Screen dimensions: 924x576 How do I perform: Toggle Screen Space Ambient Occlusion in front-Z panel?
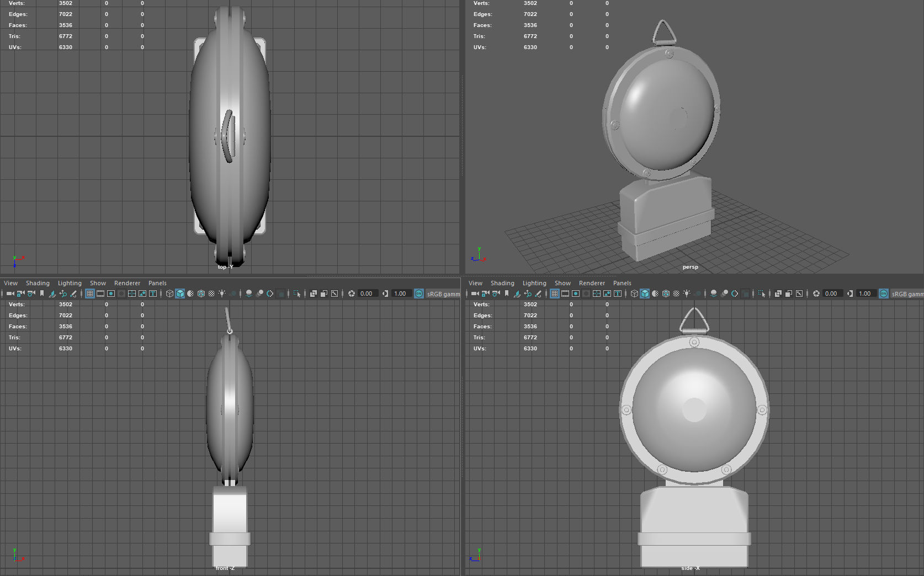coord(249,294)
